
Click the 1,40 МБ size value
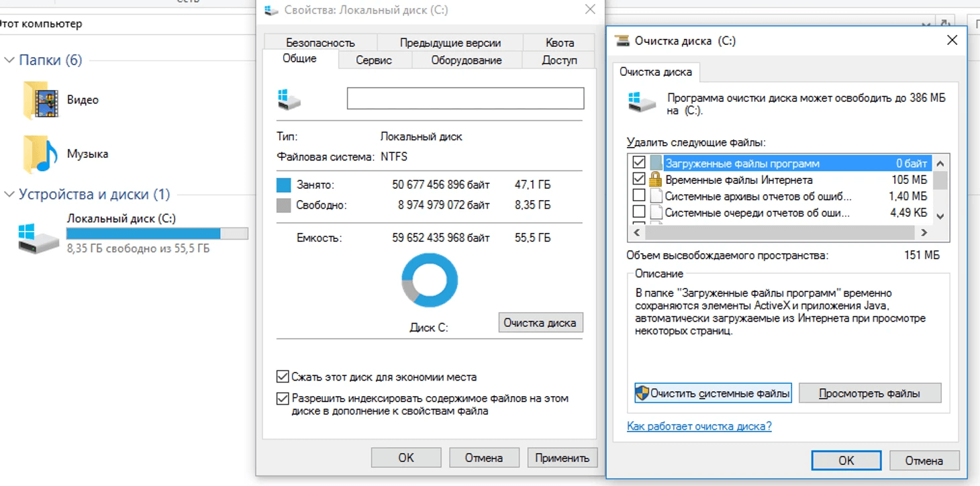click(907, 197)
